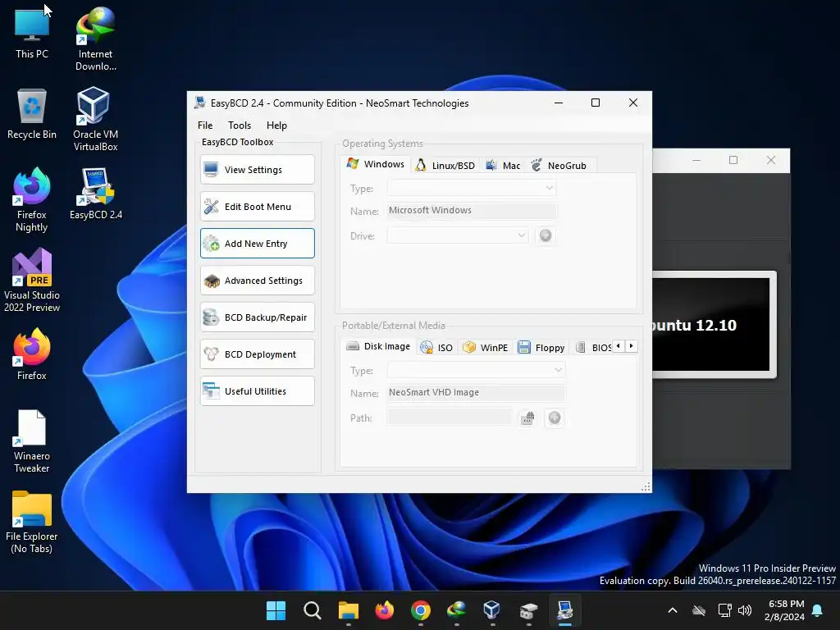Screen dimensions: 840x630
Task: Maximize the background VirtualBox window
Action: click(733, 160)
